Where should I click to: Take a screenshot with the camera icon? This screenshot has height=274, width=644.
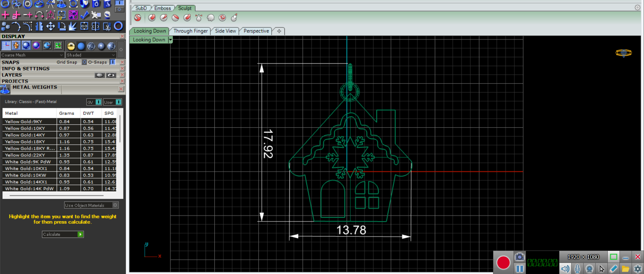[519, 257]
